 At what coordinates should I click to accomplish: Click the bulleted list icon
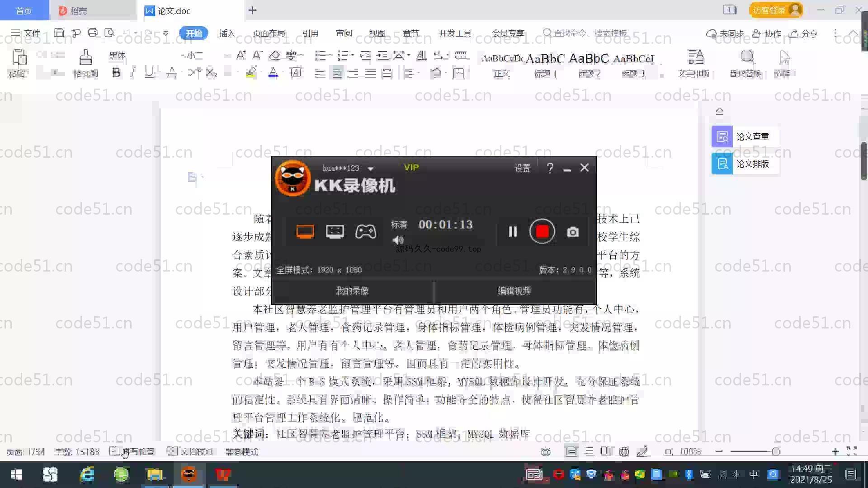[321, 55]
